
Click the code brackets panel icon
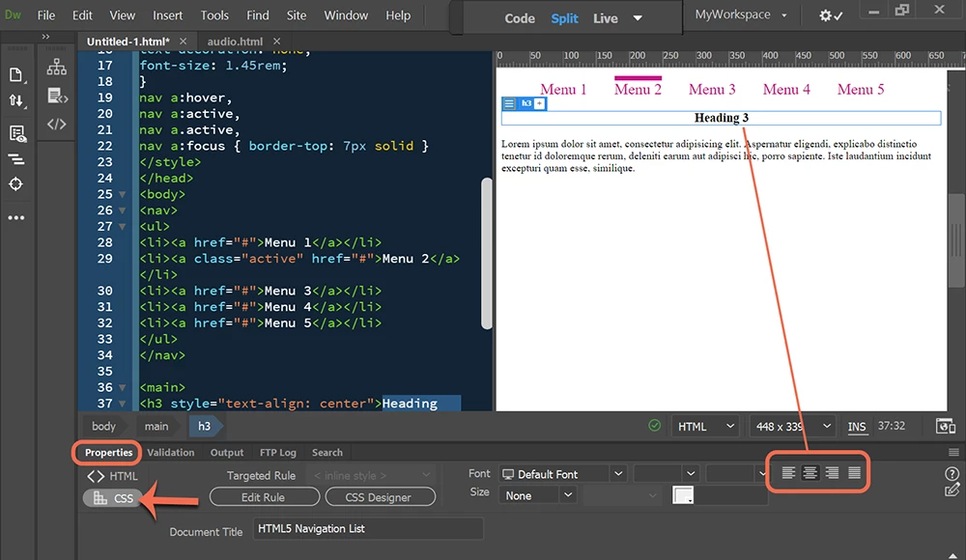pos(57,124)
